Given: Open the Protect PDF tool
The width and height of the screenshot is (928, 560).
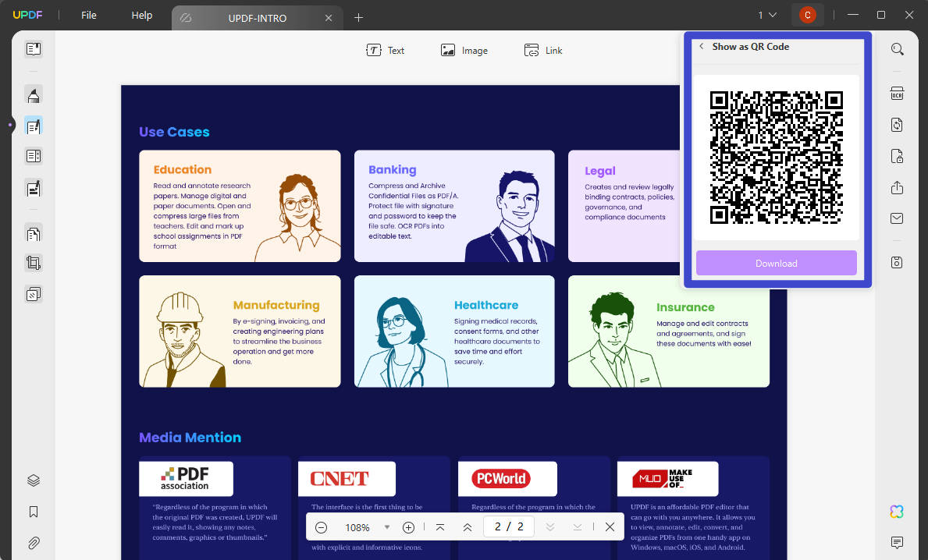Looking at the screenshot, I should point(896,155).
